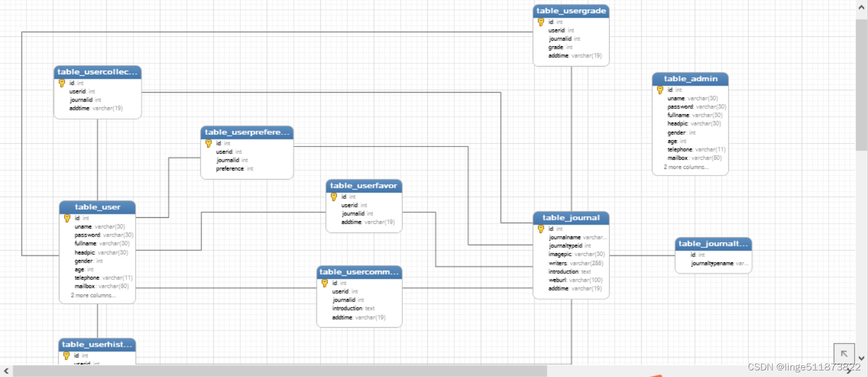Click primary key icon in table_usercomm
Image resolution: width=868 pixels, height=377 pixels.
click(x=325, y=284)
